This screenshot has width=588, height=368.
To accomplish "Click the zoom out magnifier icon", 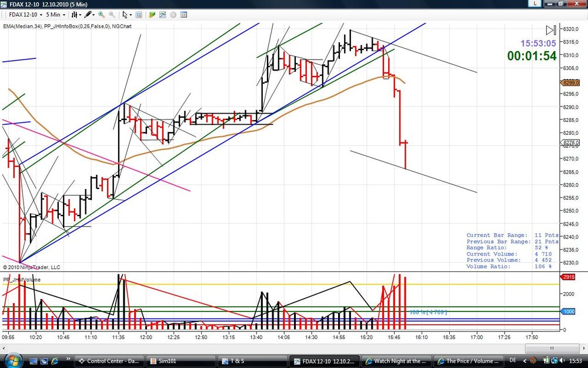I will click(x=112, y=15).
